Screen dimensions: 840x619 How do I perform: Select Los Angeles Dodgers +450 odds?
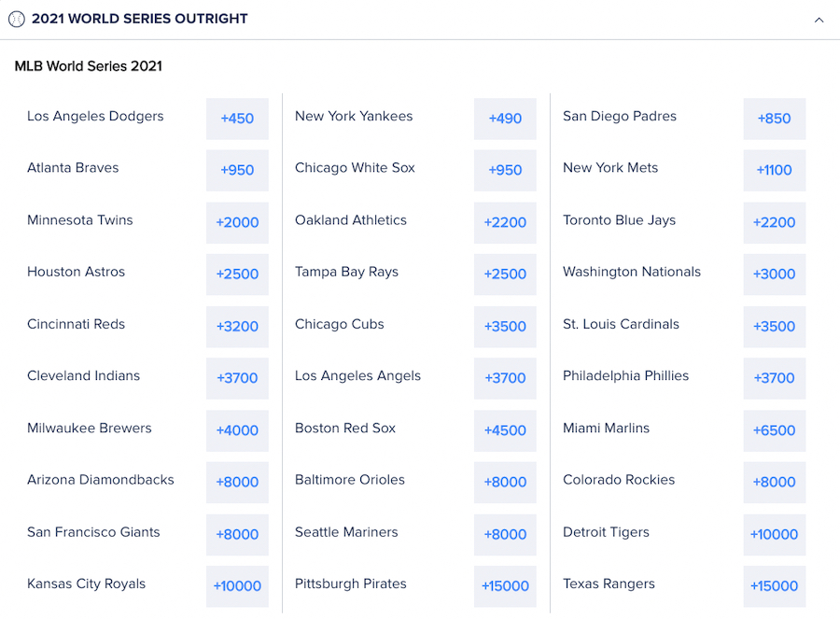[x=237, y=119]
